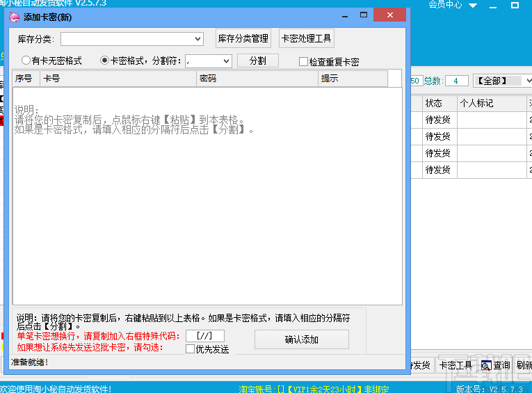Click the 查询 button in main window

495,365
